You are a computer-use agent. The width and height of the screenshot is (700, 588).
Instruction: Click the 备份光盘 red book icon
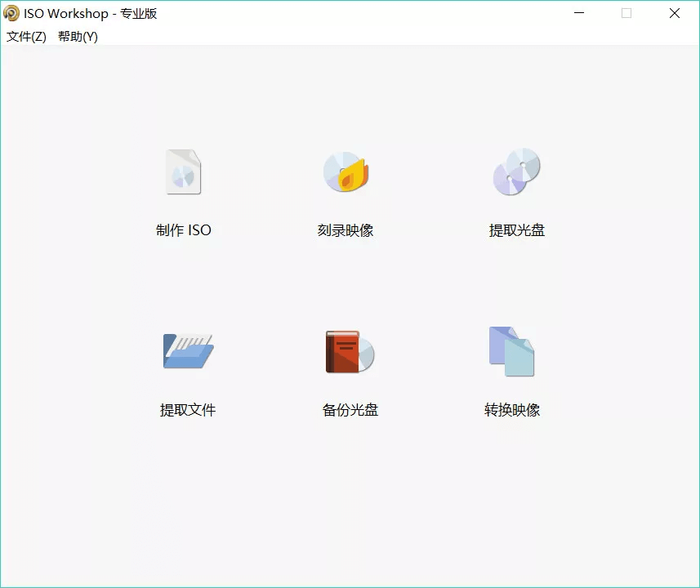(x=350, y=352)
